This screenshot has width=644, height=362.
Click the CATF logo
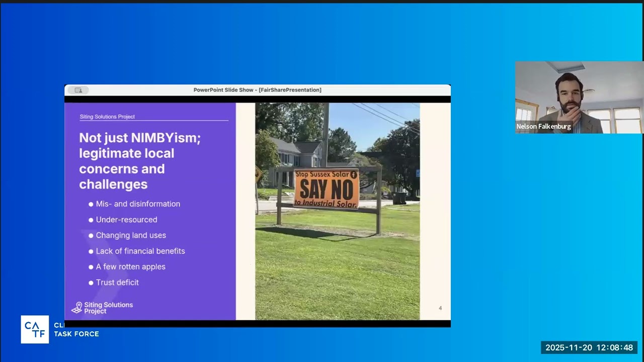(x=35, y=329)
